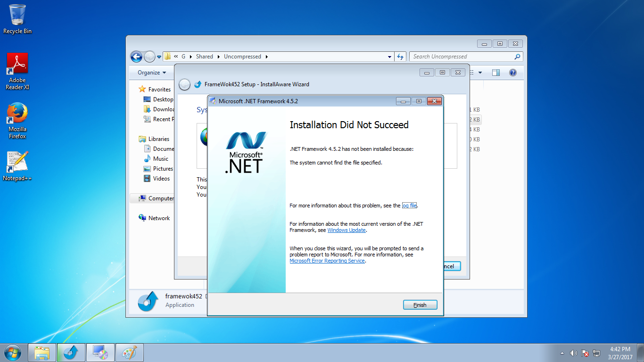Click the Action Center flag tray icon
The image size is (644, 362).
click(x=585, y=353)
